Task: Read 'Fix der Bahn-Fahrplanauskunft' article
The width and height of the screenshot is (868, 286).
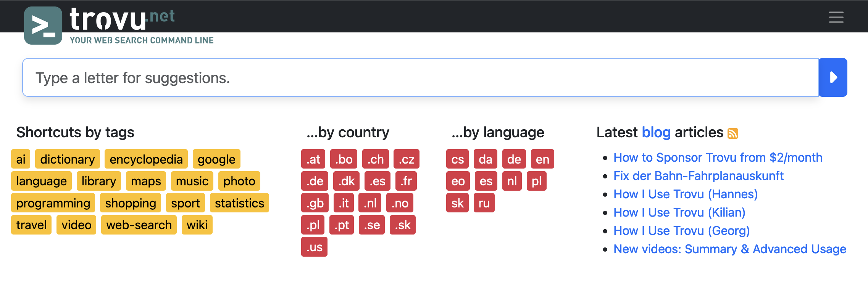Action: click(698, 176)
